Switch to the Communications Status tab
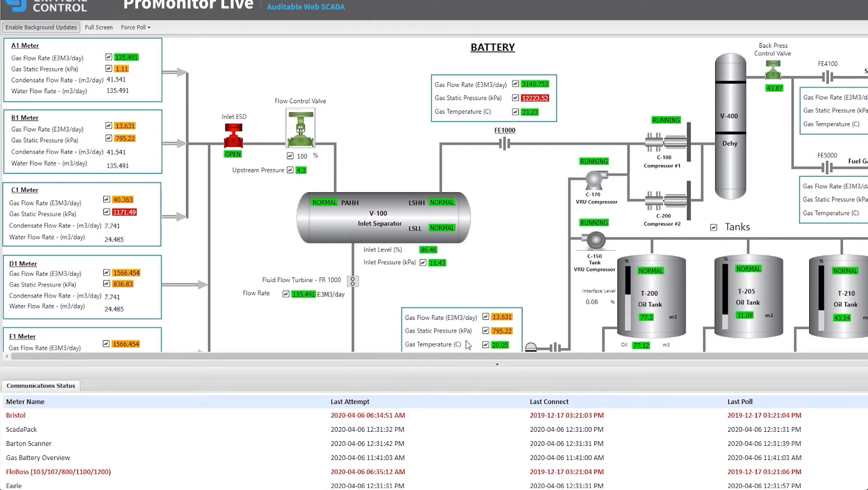The image size is (868, 490). pos(40,386)
